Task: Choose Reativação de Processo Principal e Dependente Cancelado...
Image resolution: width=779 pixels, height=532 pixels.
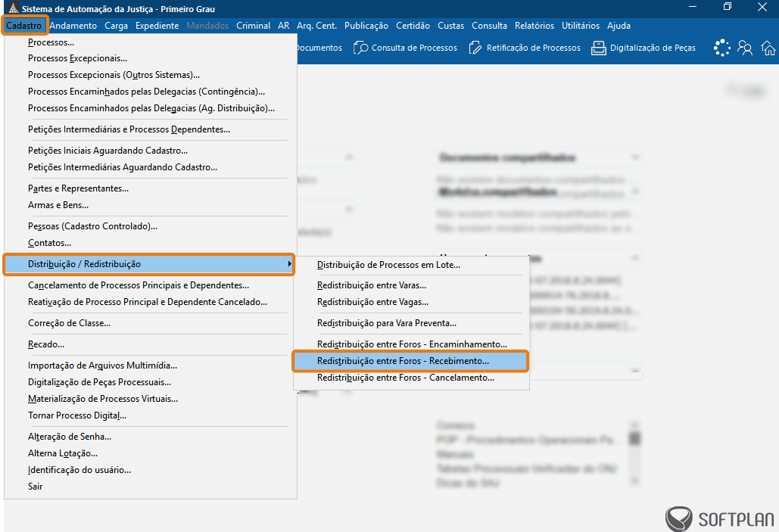Action: pyautogui.click(x=151, y=301)
